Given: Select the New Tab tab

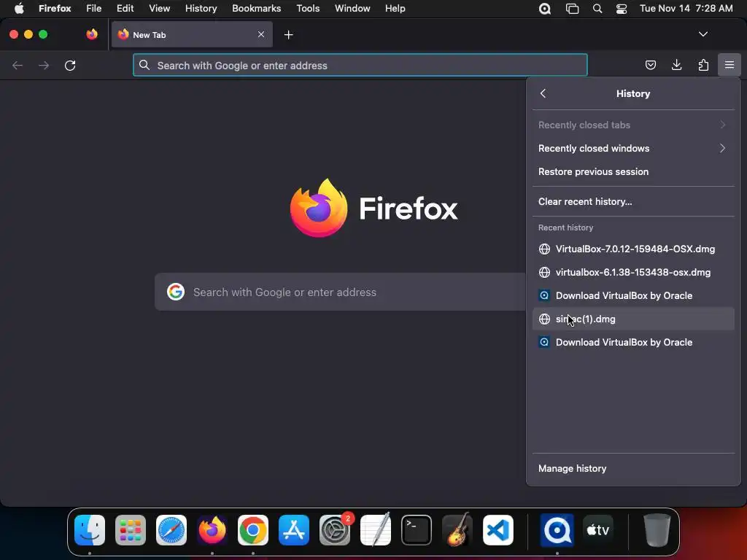Looking at the screenshot, I should [x=192, y=34].
